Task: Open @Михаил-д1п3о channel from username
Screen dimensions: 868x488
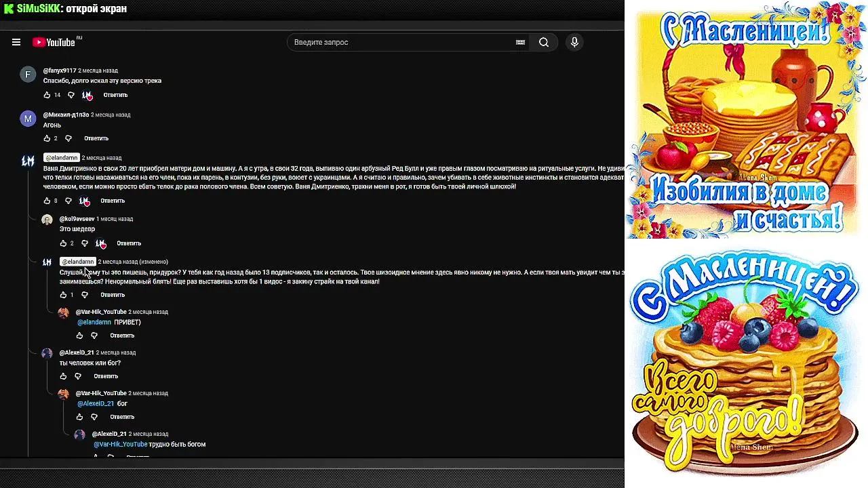Action: point(66,115)
